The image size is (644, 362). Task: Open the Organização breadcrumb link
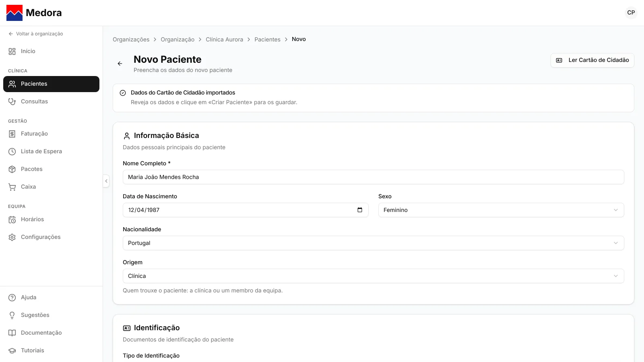coord(178,39)
